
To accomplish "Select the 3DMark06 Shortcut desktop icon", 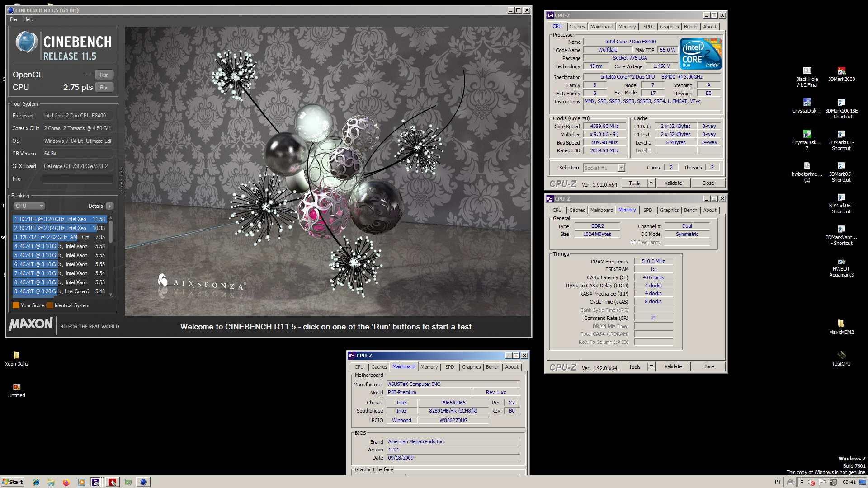I will point(841,204).
